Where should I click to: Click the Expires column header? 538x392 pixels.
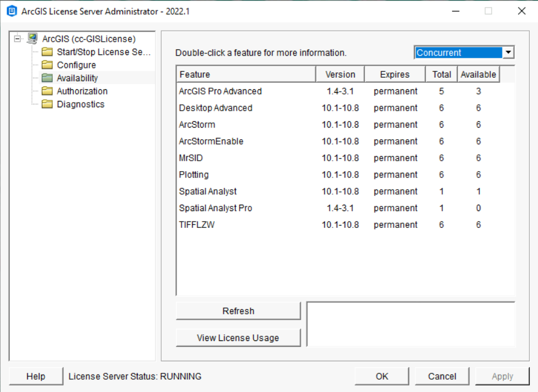[x=395, y=74]
